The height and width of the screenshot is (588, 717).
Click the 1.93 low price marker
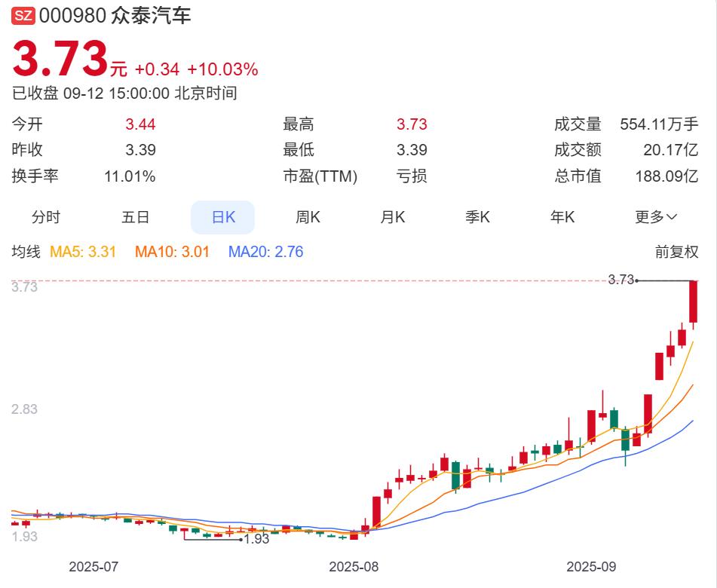257,539
